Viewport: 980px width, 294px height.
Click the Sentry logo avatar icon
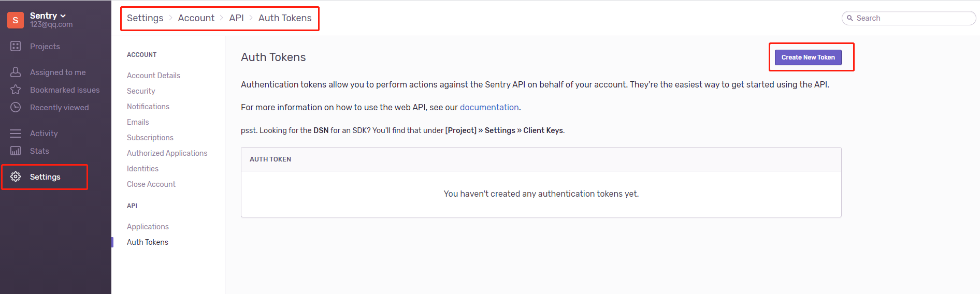coord(16,20)
